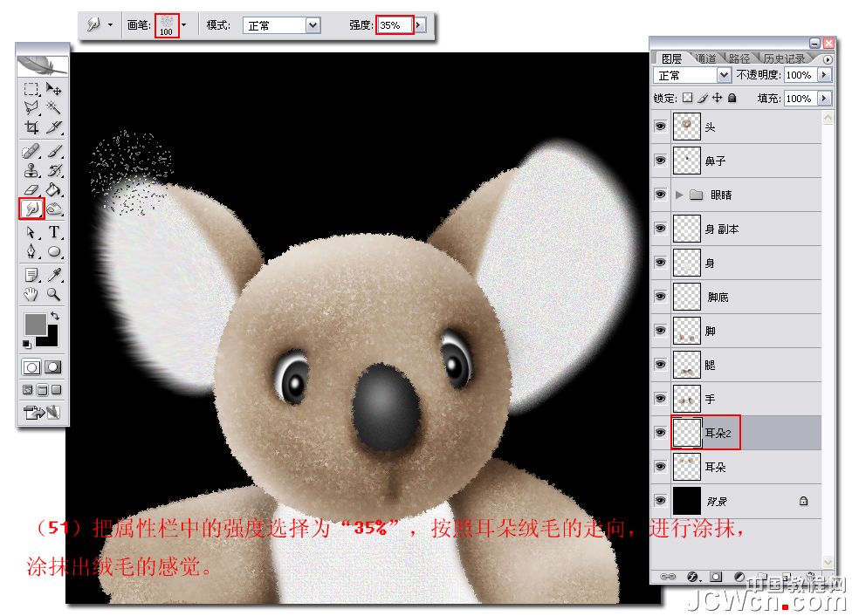Screen dimensions: 852x616
Task: Pick the Healing Brush tool
Action: (31, 150)
